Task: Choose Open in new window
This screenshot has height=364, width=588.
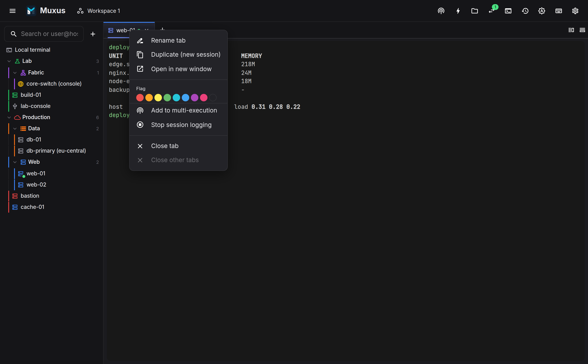Action: 178,69
